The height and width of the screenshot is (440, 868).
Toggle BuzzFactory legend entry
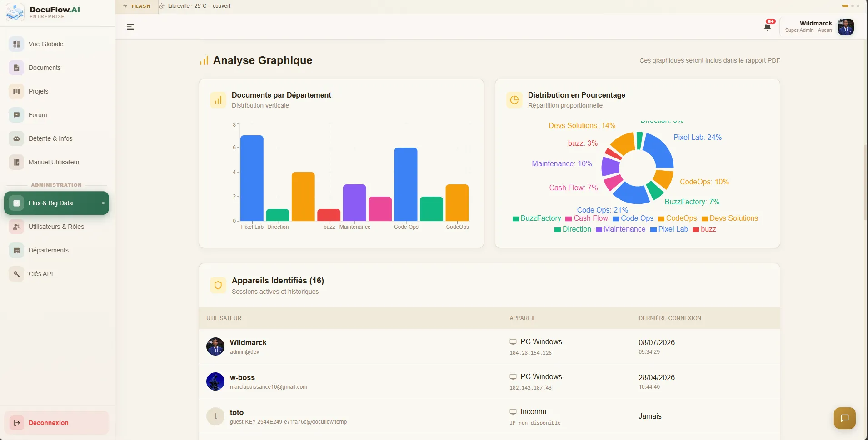537,218
